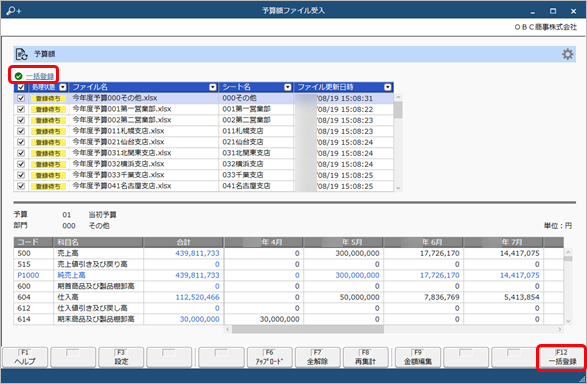Click the 売上高 total 439,811,733
The width and height of the screenshot is (587, 384).
click(x=197, y=253)
